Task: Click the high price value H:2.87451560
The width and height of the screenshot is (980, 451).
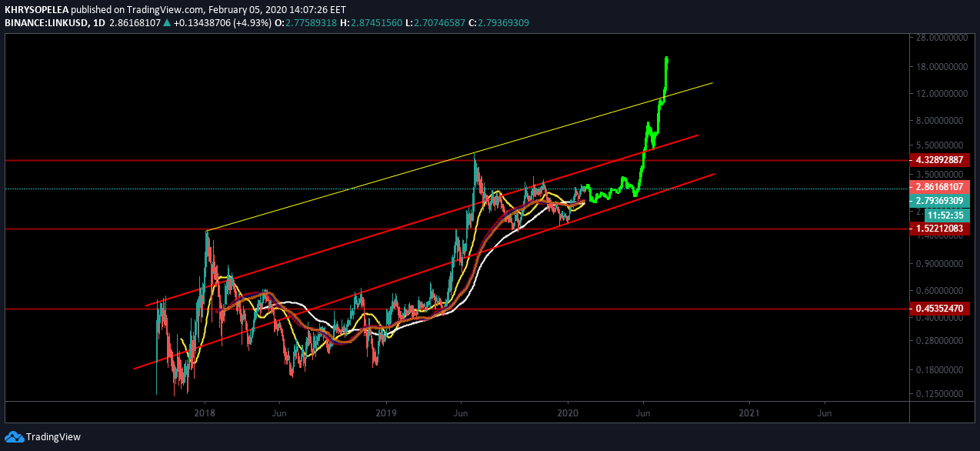Action: pyautogui.click(x=370, y=22)
